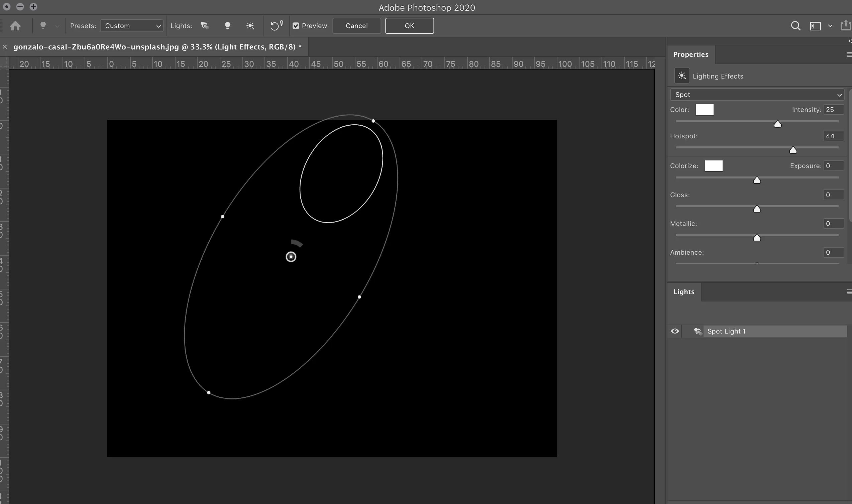
Task: Expand the Spot light type dropdown
Action: point(757,95)
